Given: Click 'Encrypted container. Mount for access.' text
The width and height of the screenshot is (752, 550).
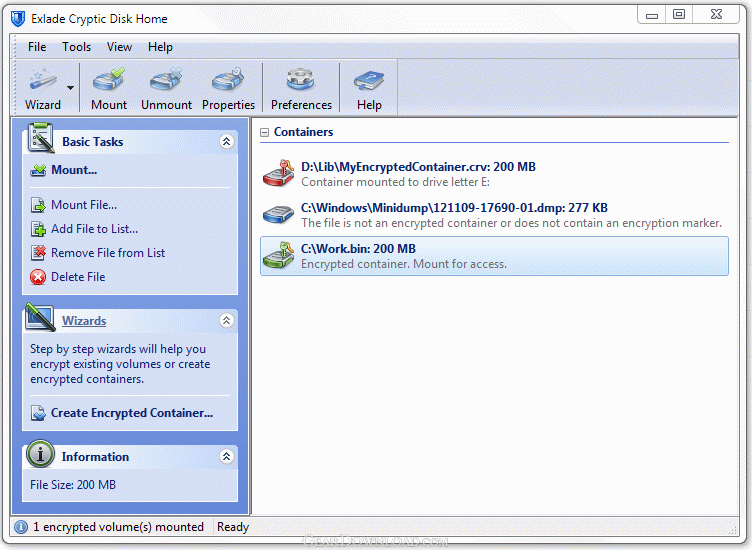Looking at the screenshot, I should (x=404, y=264).
